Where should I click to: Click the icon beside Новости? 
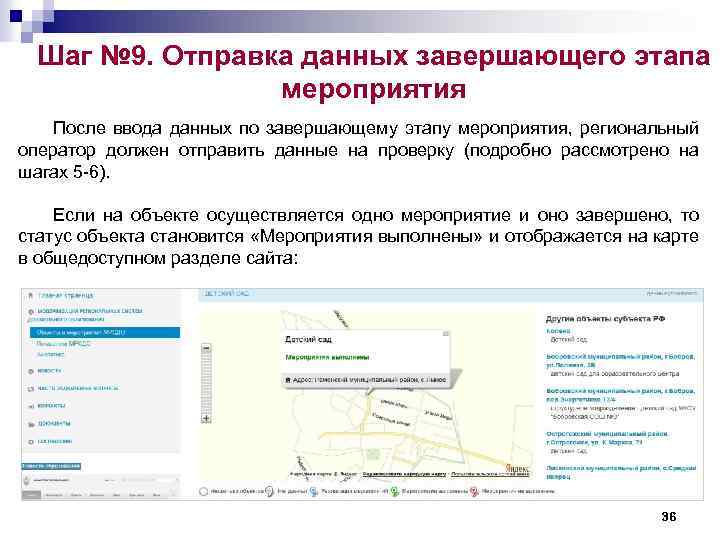31,371
